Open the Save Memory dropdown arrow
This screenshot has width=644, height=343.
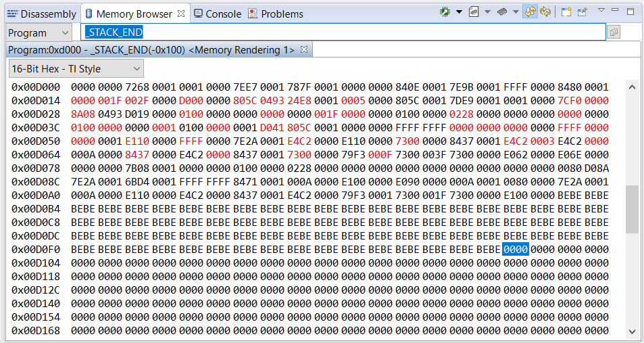click(459, 12)
